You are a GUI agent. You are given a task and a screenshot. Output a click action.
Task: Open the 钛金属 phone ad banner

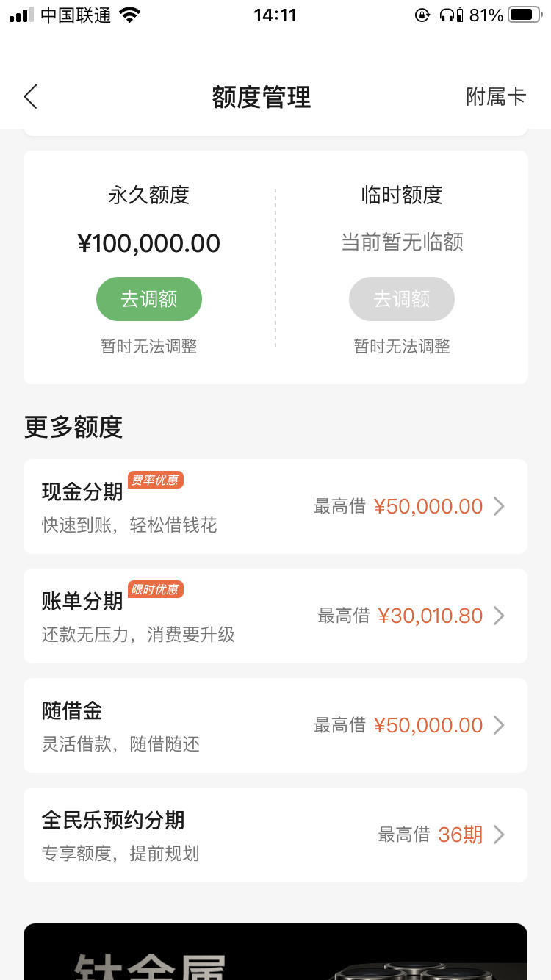[x=275, y=951]
